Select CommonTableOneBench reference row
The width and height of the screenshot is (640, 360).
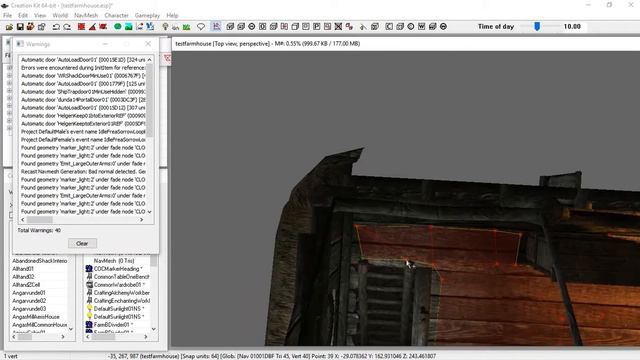118,277
